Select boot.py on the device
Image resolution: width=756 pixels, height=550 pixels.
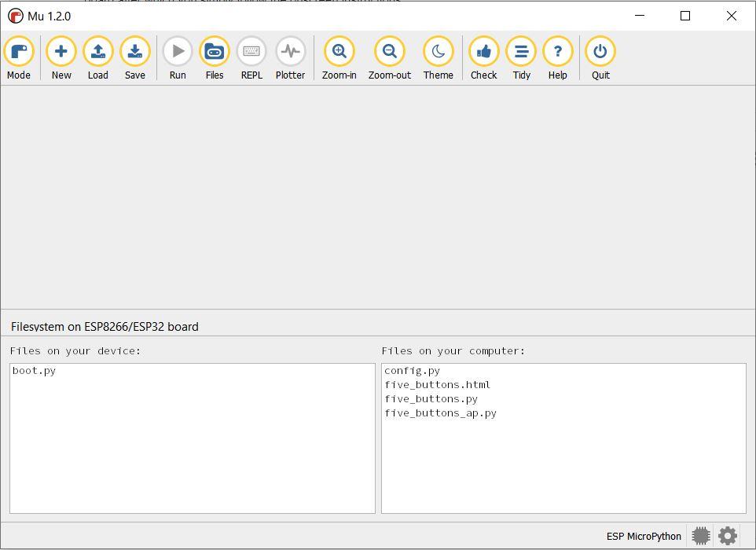[35, 371]
